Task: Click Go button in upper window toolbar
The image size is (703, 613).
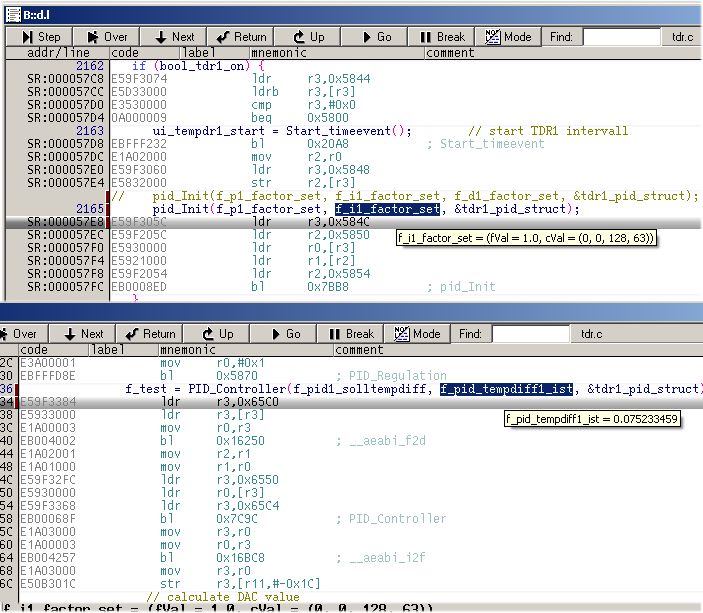Action: (374, 37)
